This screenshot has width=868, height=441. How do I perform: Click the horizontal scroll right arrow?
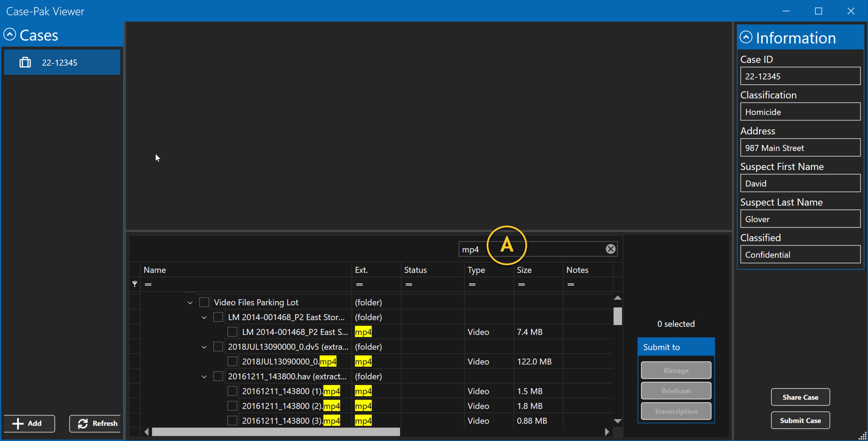pyautogui.click(x=607, y=432)
